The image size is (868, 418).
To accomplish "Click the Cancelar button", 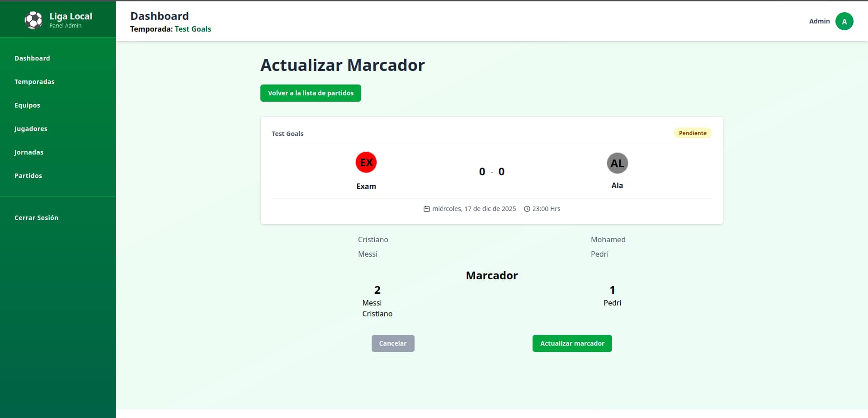I will tap(393, 343).
